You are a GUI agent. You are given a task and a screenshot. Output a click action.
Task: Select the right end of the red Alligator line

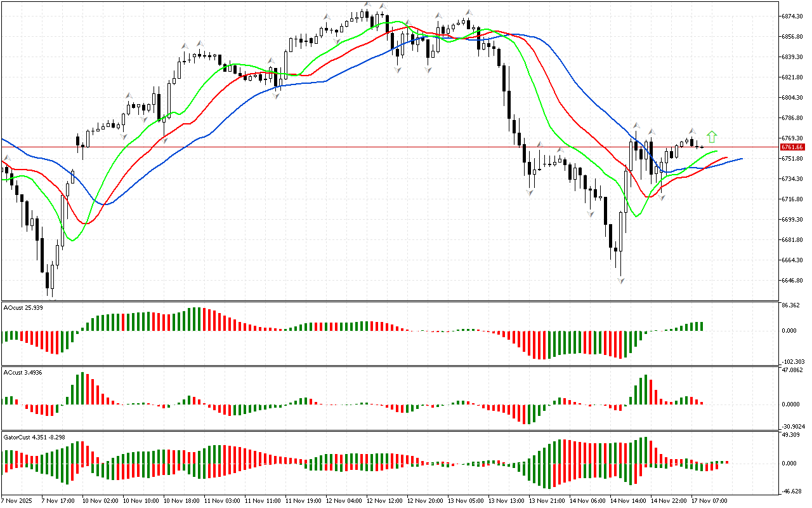click(726, 157)
